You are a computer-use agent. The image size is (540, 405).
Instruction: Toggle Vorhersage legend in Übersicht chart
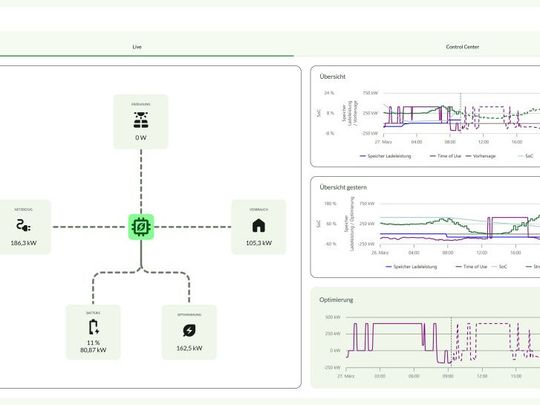[481, 156]
